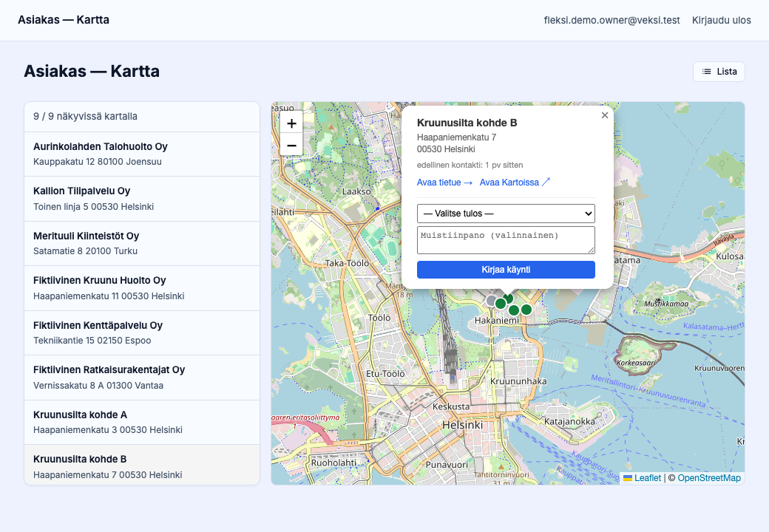The image size is (769, 532).
Task: Click the fleksi.demo.owner@veksi.test account text
Action: tap(612, 20)
